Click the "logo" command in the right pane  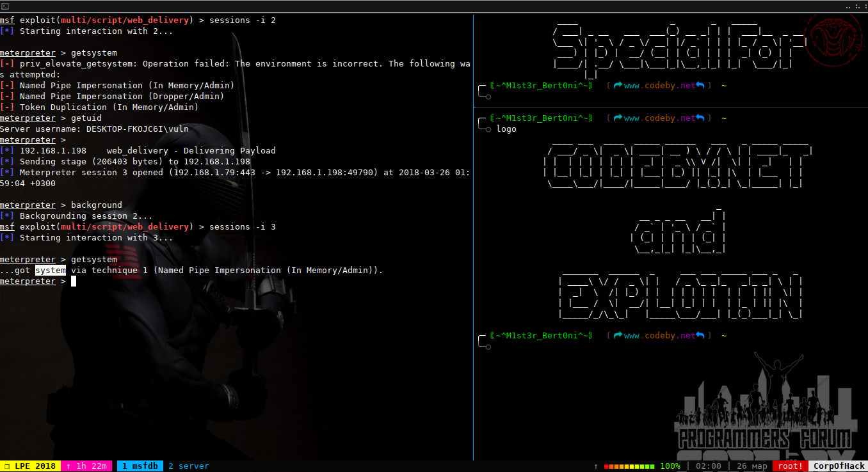506,129
